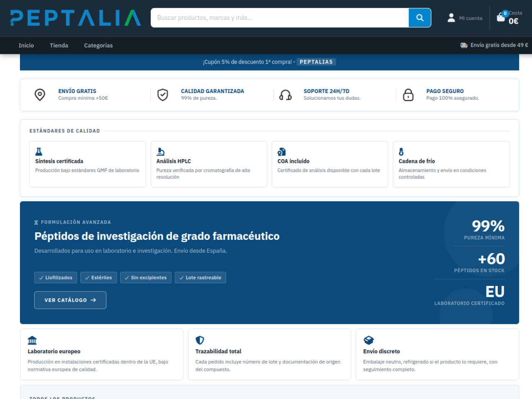
Task: Click the Trazabilidad total shield icon
Action: coord(200,340)
